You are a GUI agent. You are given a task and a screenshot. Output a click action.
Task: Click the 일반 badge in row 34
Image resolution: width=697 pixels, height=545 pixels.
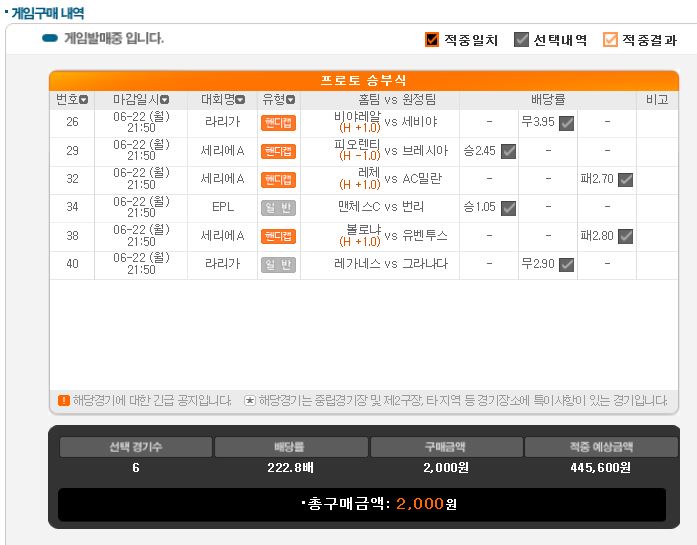point(278,208)
